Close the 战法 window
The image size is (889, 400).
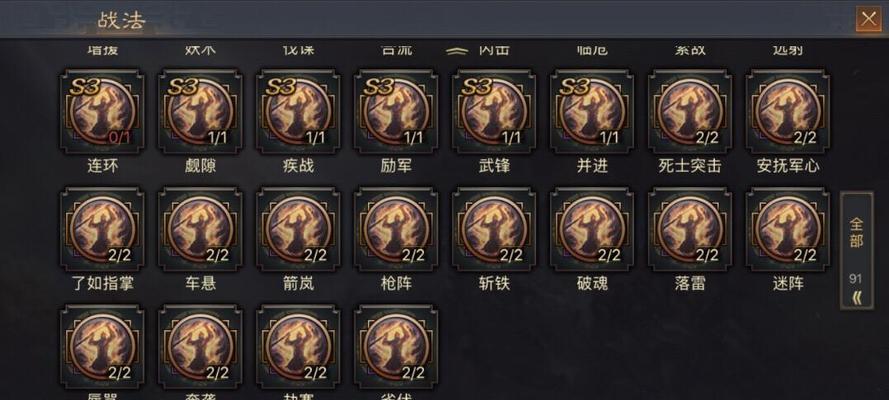(x=869, y=19)
